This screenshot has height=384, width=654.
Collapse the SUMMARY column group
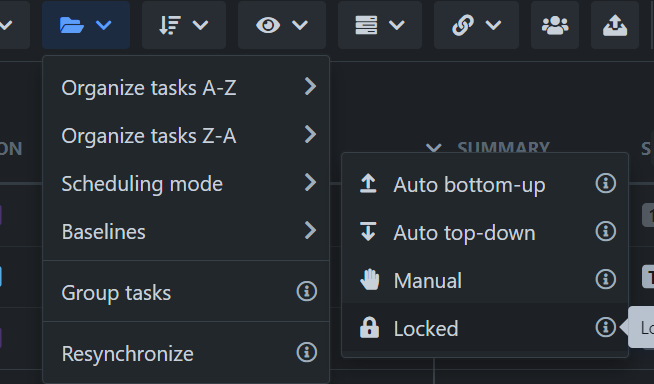click(434, 148)
